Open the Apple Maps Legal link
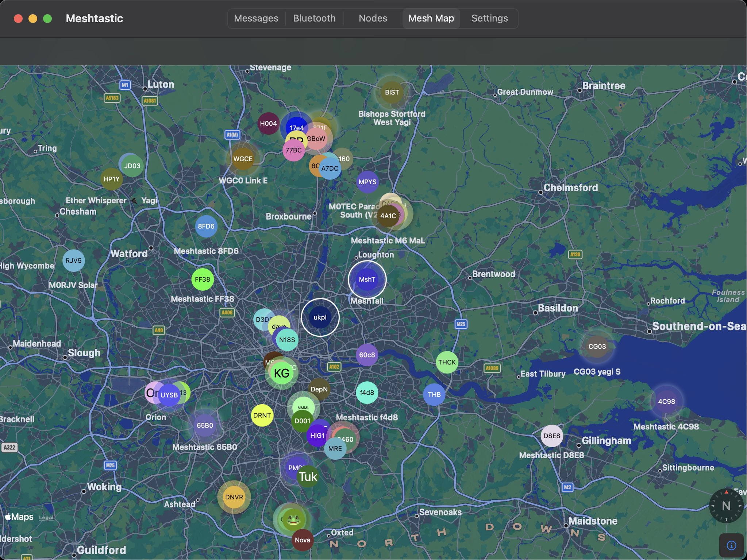This screenshot has height=560, width=747. (46, 518)
